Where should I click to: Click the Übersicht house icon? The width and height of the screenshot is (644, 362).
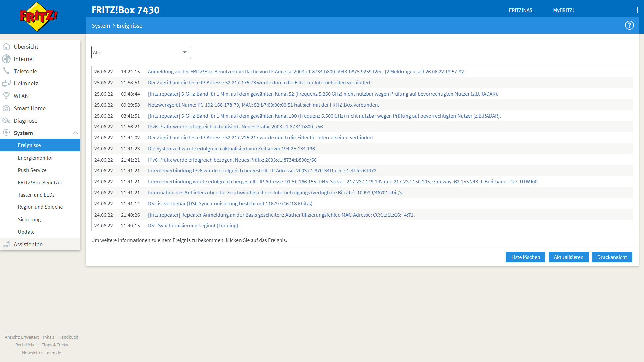pos(6,47)
